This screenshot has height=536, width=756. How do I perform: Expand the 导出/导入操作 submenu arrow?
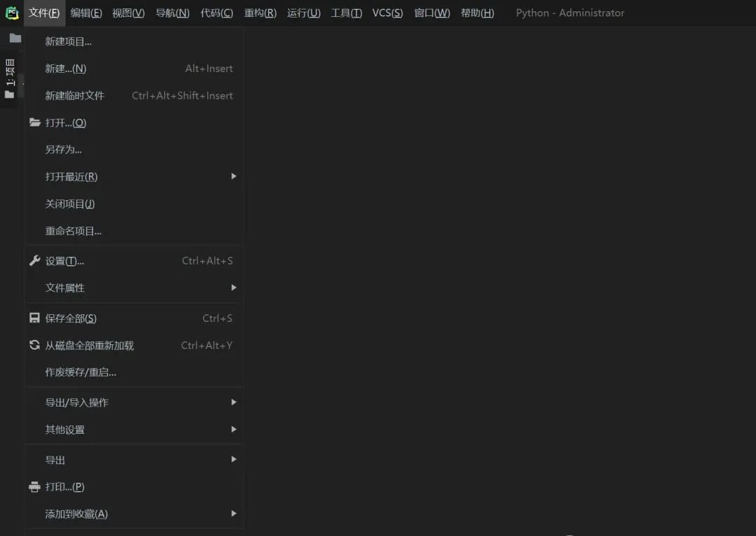tap(234, 402)
